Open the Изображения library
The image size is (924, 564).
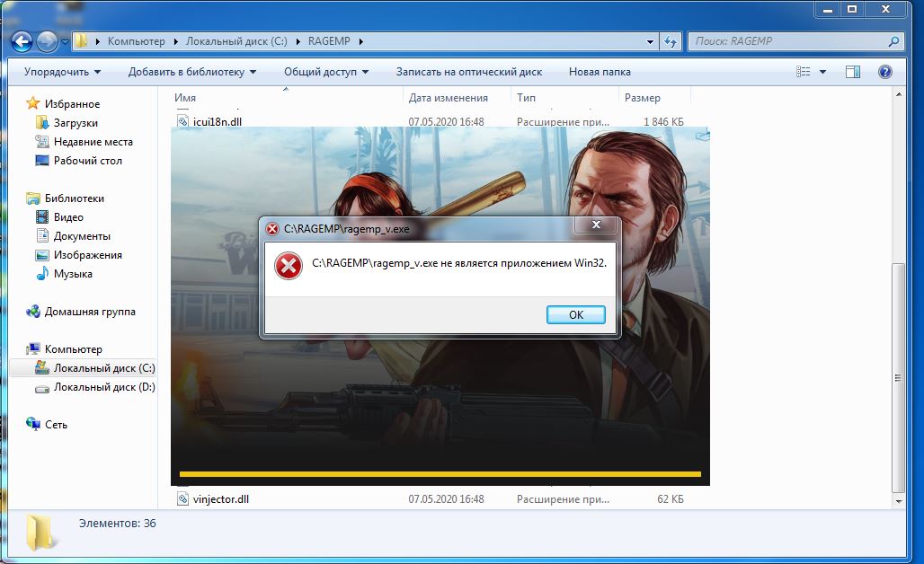(88, 254)
